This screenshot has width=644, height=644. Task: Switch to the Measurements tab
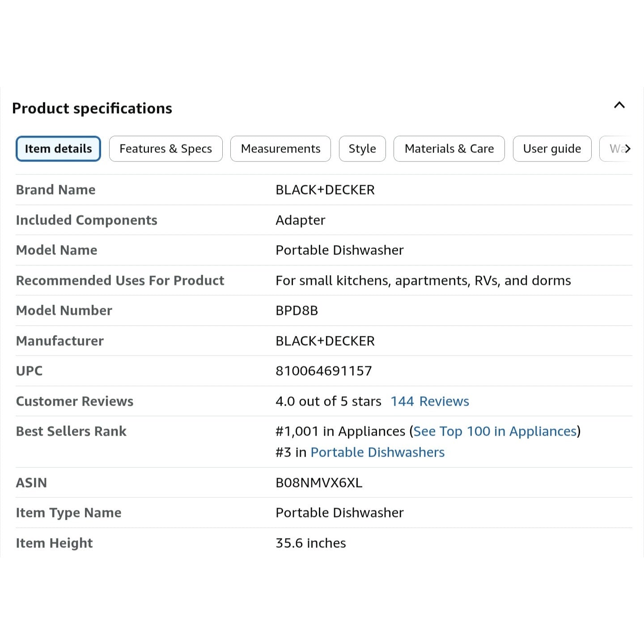(x=280, y=148)
